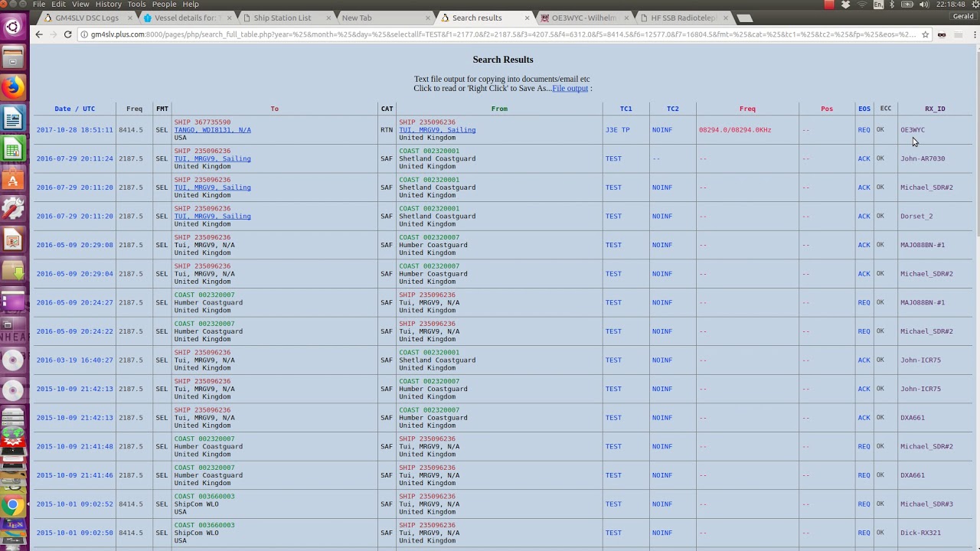Click the Dick-RX321 receiver ID cell
980x551 pixels.
point(920,533)
